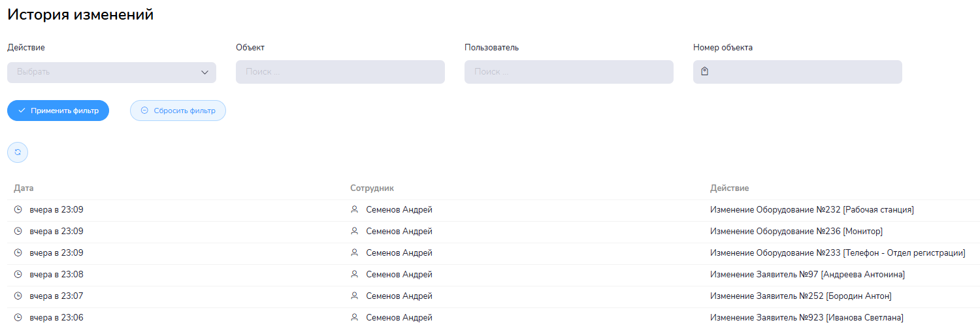Screen dimensions: 980x329
Task: Click the tag icon in Номер объекта field
Action: coord(705,71)
